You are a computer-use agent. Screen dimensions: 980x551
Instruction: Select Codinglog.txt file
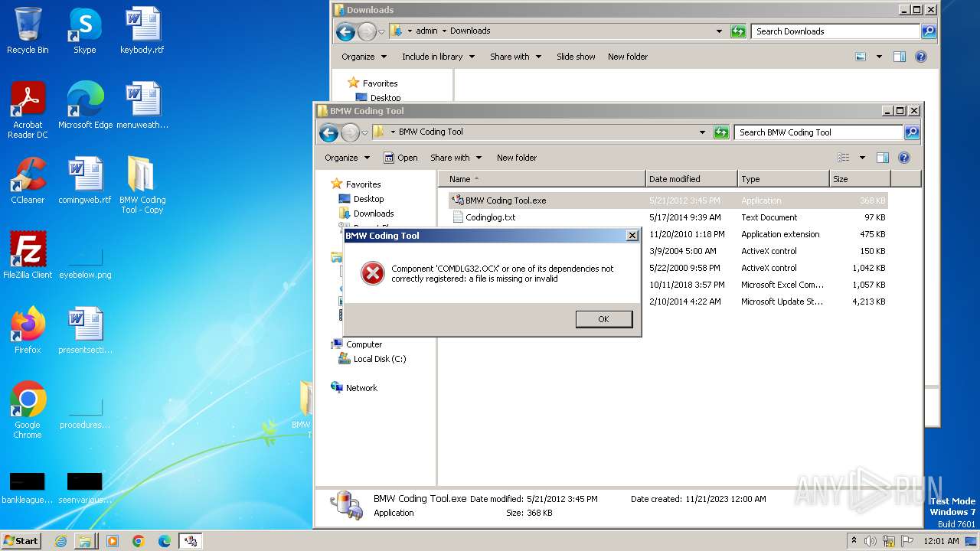point(668,217)
